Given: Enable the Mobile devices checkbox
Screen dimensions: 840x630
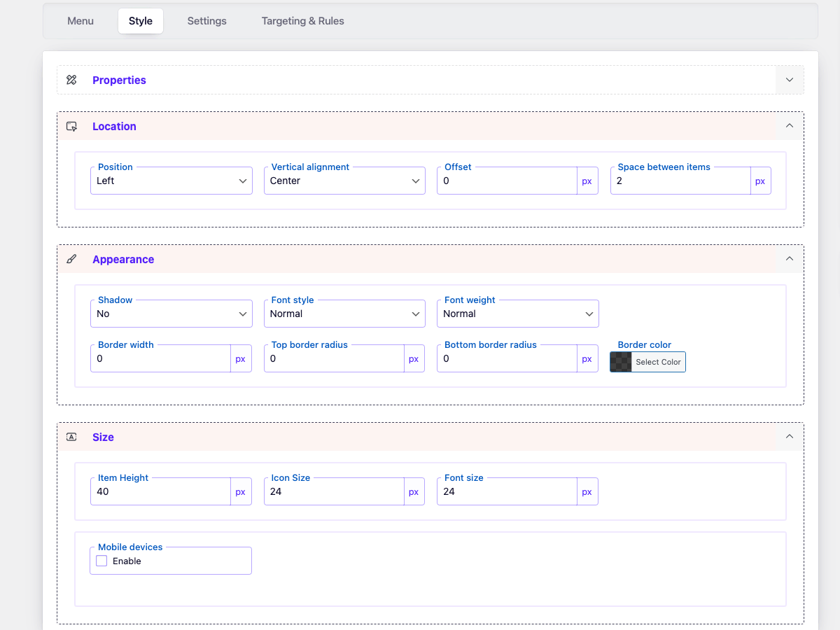Looking at the screenshot, I should click(x=101, y=561).
